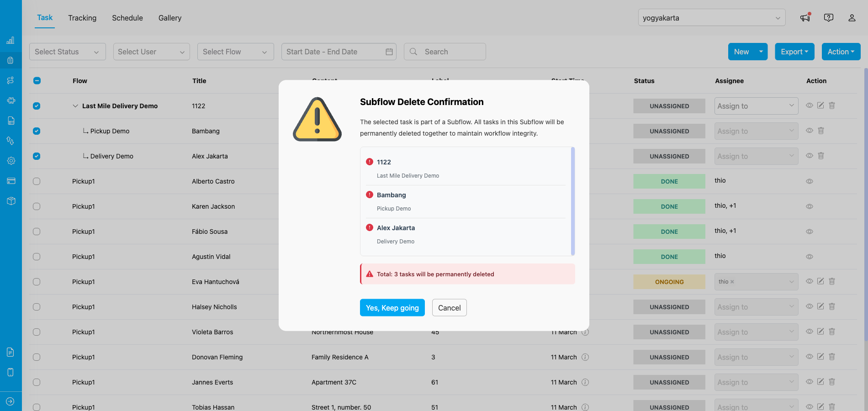Edit the Eva Hantuchová task
Image resolution: width=868 pixels, height=411 pixels.
[820, 281]
